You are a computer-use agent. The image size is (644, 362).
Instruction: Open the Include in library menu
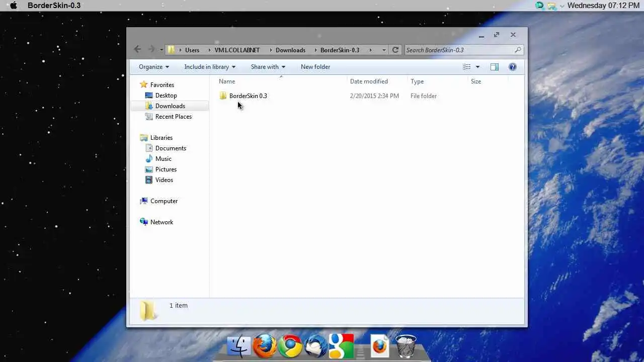point(210,67)
